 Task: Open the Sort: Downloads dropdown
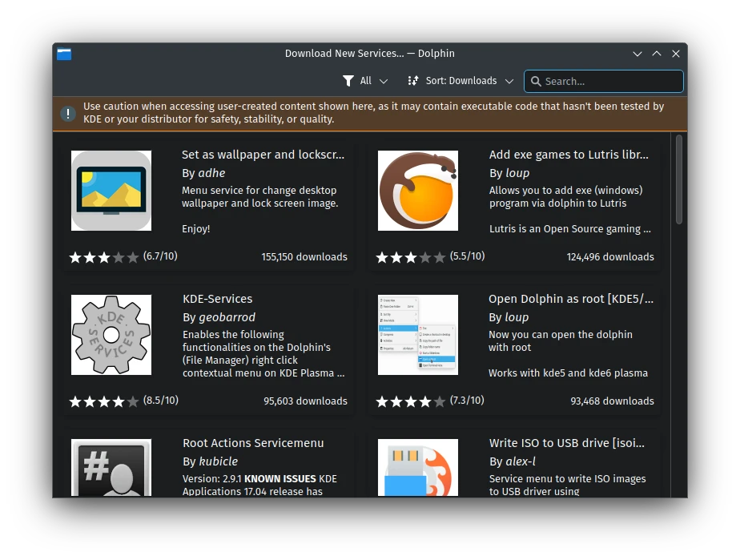pos(460,81)
